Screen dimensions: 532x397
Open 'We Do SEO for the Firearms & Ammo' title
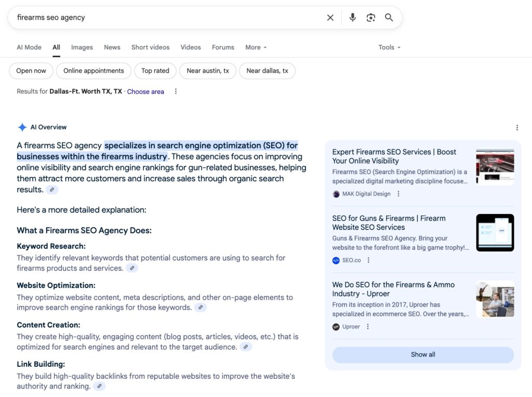394,289
